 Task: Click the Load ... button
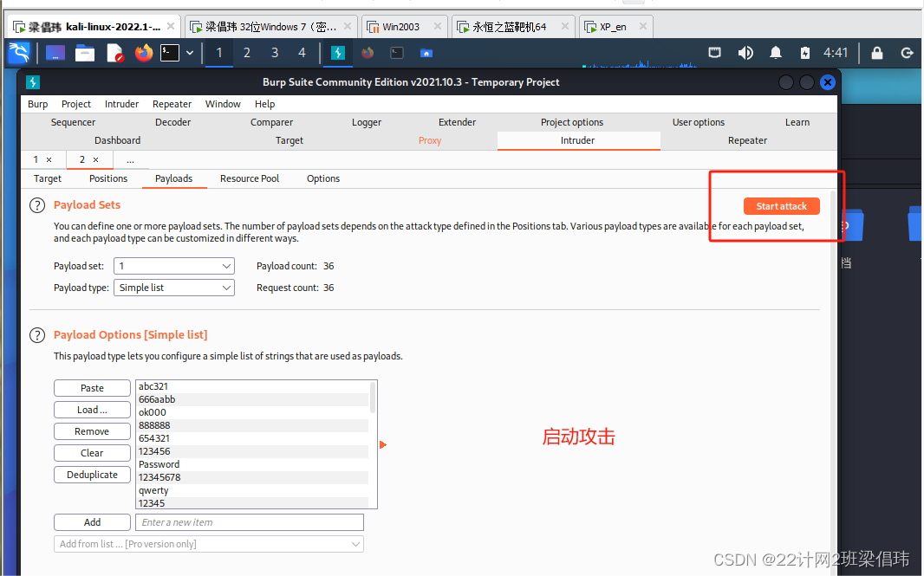[x=92, y=410]
